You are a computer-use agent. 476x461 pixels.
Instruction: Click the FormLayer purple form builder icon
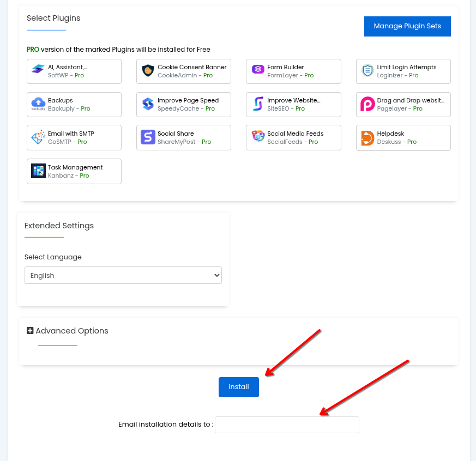[x=258, y=69]
